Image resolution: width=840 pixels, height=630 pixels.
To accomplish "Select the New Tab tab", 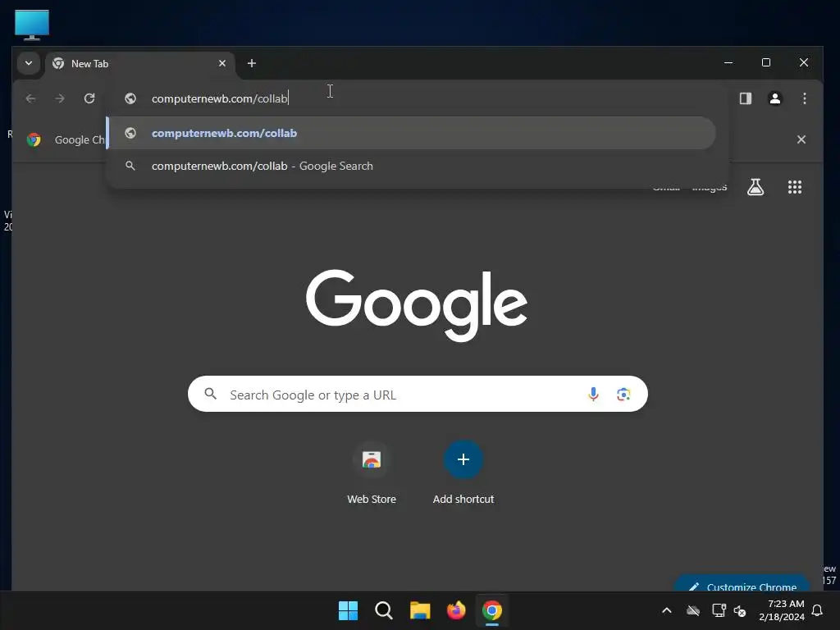I will (139, 64).
